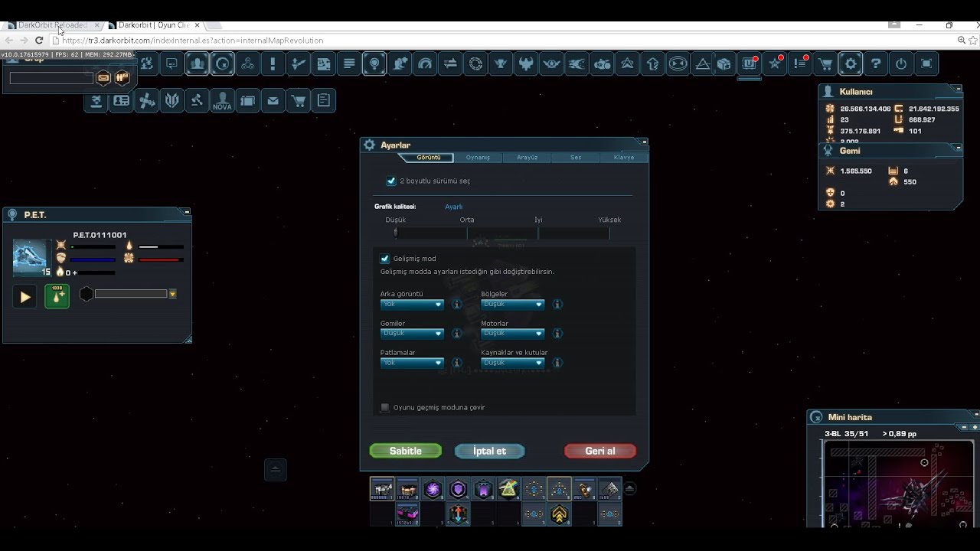
Task: Switch to the Oynanış tab
Action: point(478,158)
